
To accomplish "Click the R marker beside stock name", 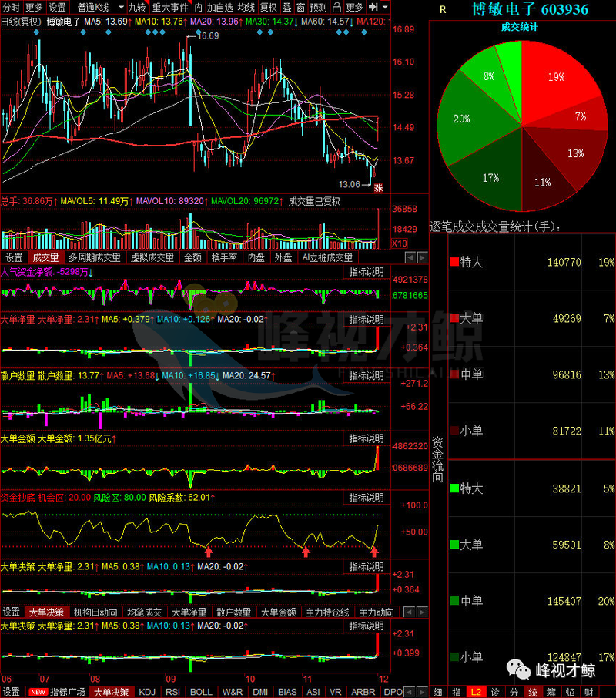I will click(443, 10).
